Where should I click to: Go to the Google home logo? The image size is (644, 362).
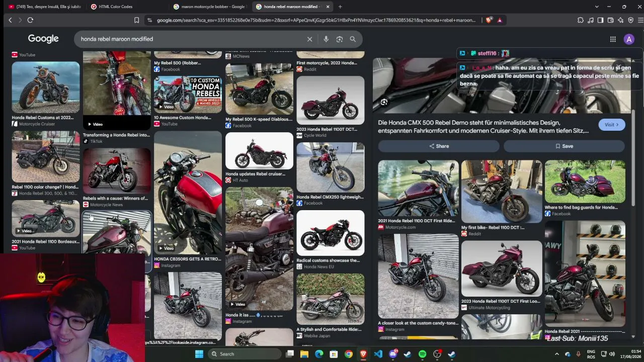(43, 39)
